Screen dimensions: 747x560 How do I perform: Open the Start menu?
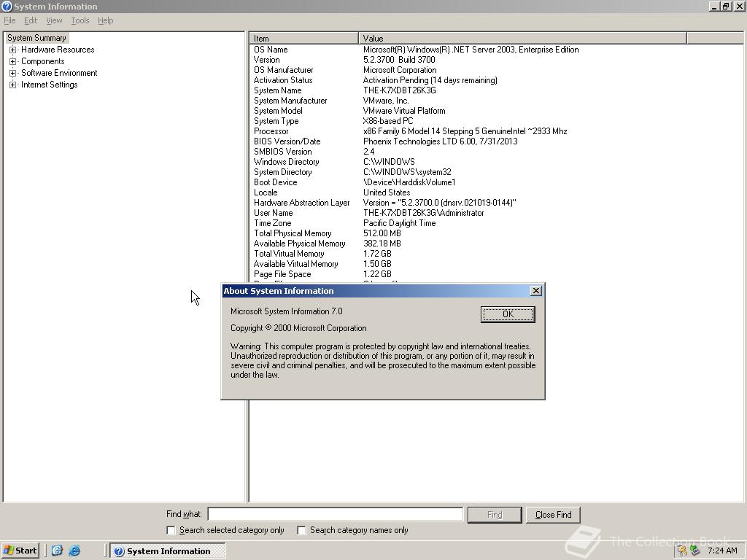(20, 551)
